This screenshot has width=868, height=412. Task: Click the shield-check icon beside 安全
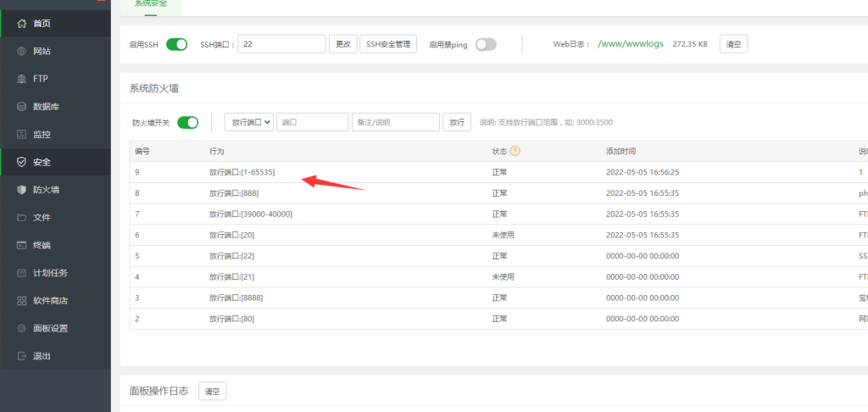[21, 162]
